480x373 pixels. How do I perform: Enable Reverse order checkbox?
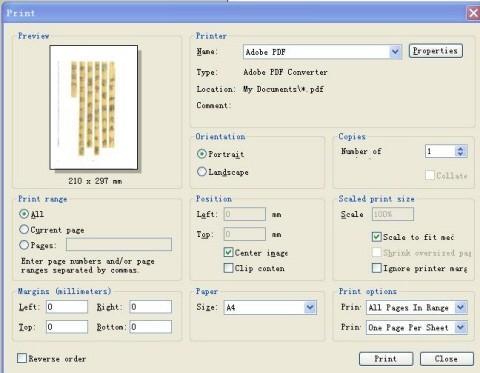tap(22, 358)
